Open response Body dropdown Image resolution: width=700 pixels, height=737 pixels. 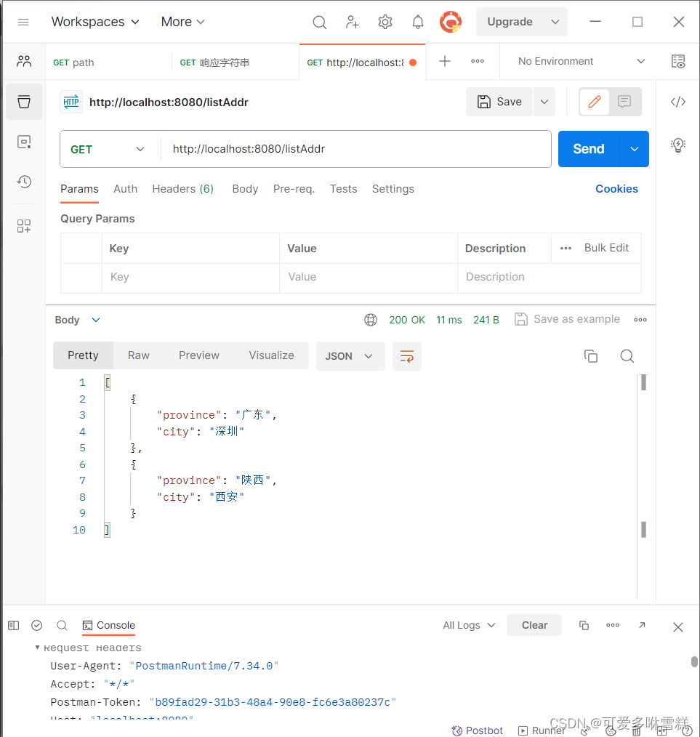click(78, 320)
